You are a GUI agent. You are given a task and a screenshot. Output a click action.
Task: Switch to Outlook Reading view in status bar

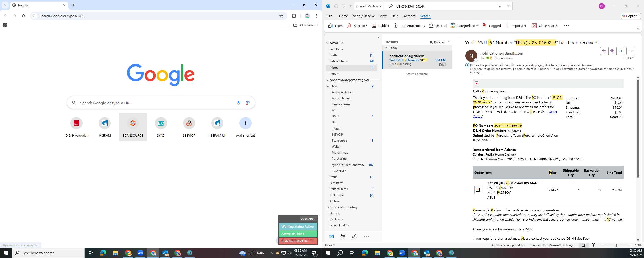click(593, 245)
